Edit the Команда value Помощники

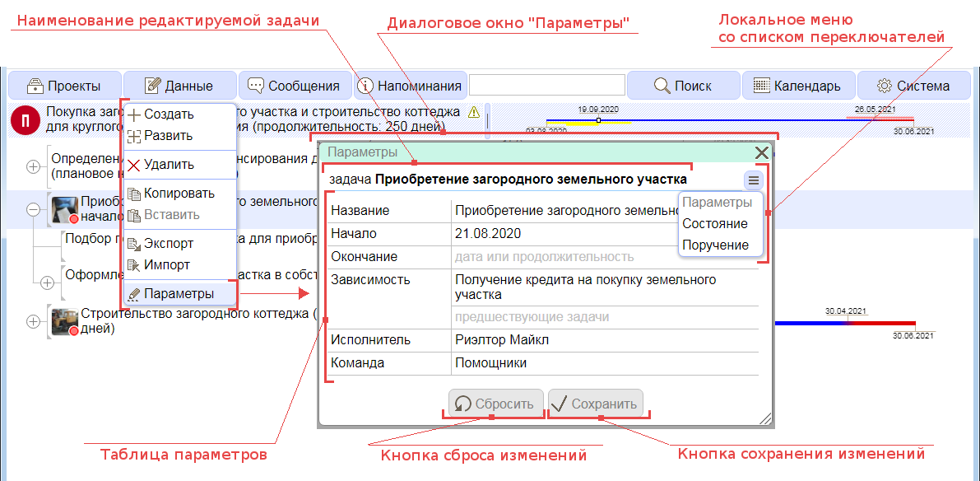(605, 362)
